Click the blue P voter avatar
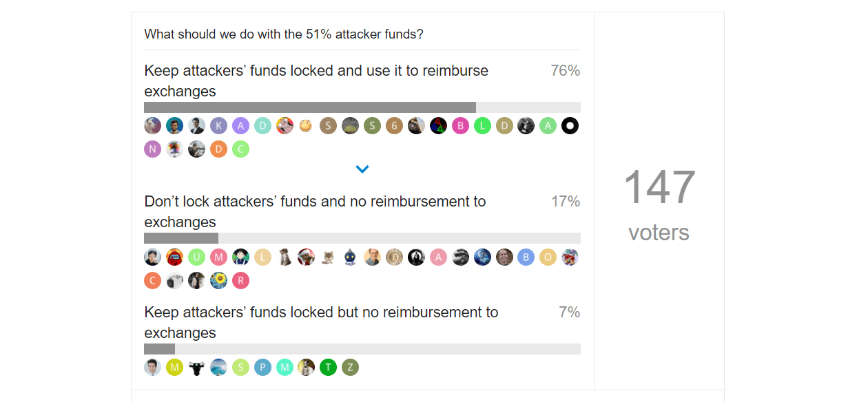 [262, 367]
